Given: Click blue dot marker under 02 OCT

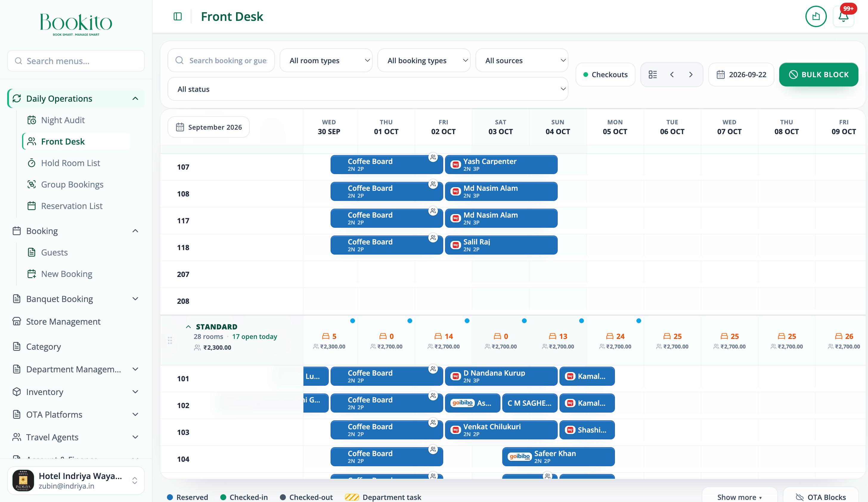Looking at the screenshot, I should [x=467, y=321].
